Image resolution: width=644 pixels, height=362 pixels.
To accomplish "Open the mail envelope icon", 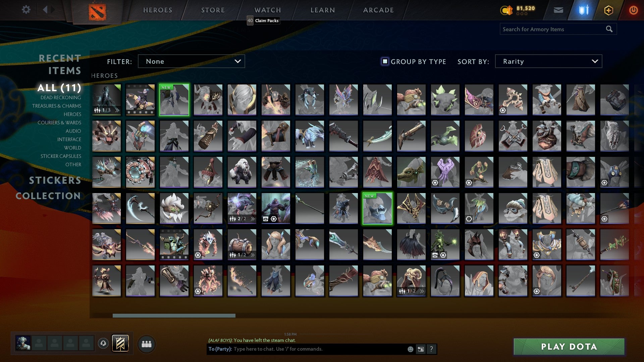I will (558, 10).
